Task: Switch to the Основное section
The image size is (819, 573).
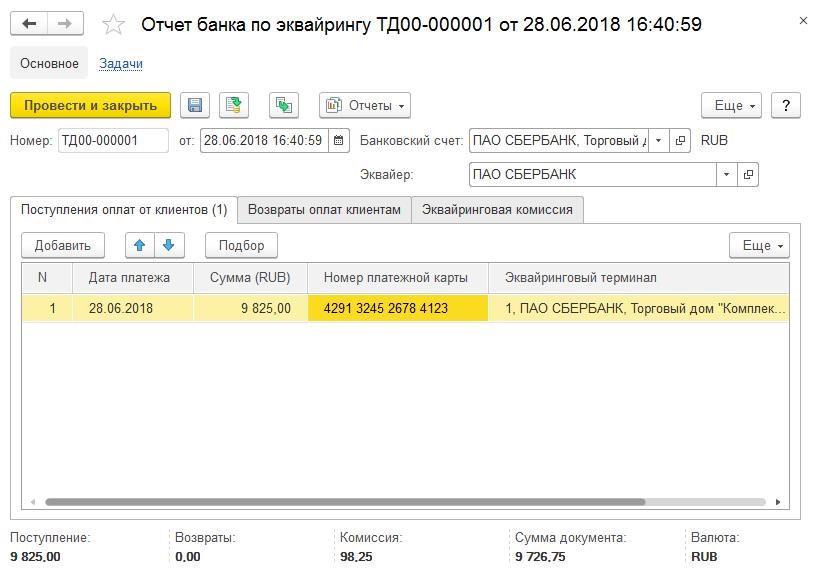Action: pos(49,63)
